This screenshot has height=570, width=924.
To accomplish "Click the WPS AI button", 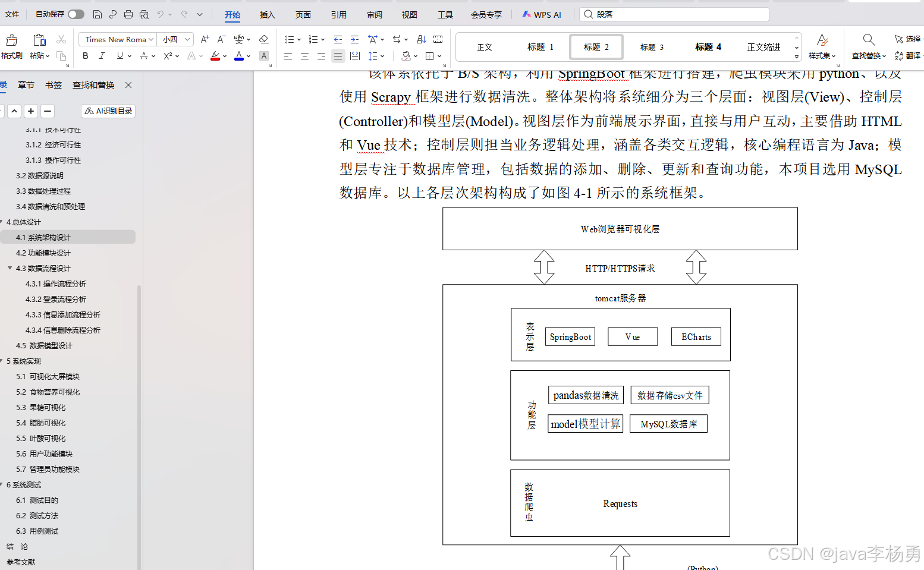I will tap(542, 14).
